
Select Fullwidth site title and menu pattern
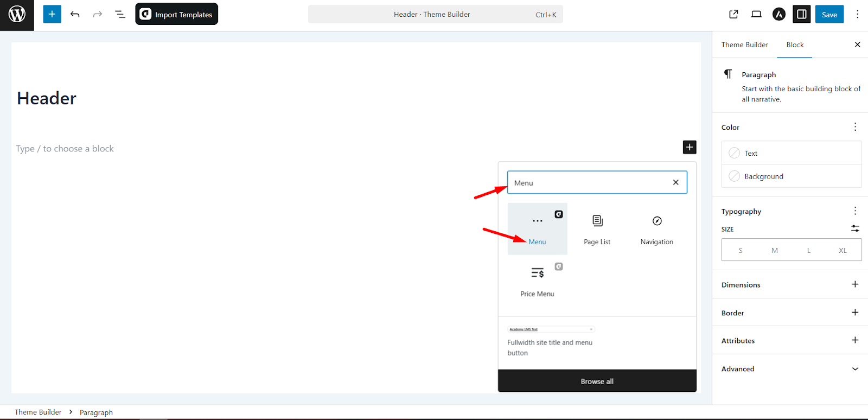551,341
